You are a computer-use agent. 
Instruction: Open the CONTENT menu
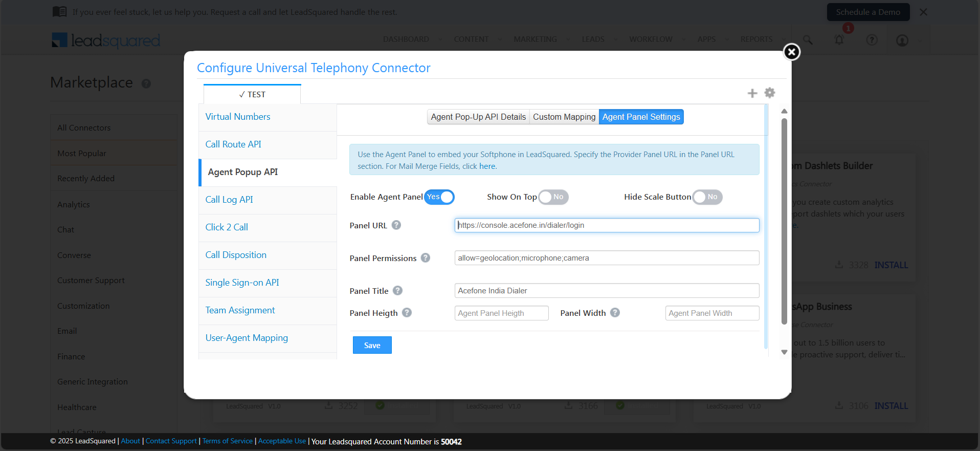(471, 39)
